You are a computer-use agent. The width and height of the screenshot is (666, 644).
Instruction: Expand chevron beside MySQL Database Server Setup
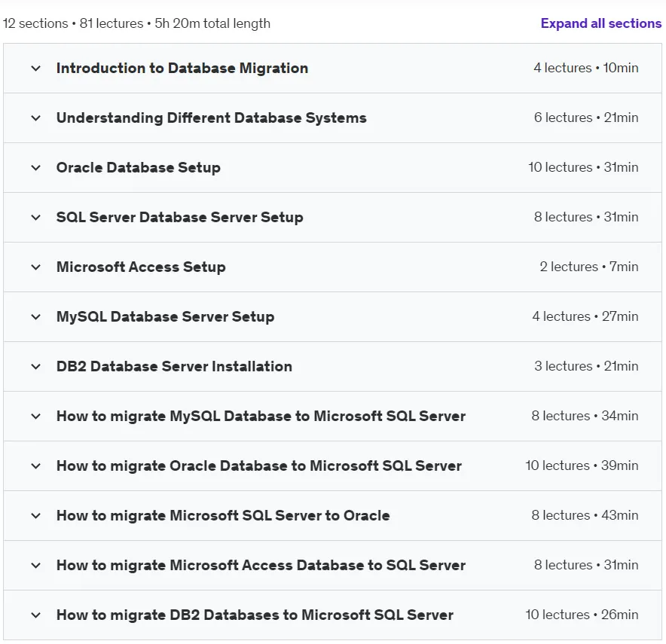click(x=36, y=316)
